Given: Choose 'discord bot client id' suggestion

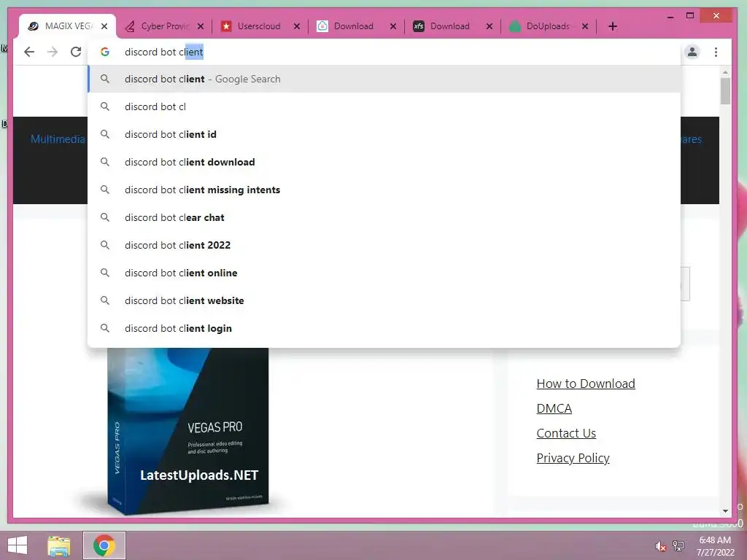Looking at the screenshot, I should [x=384, y=134].
